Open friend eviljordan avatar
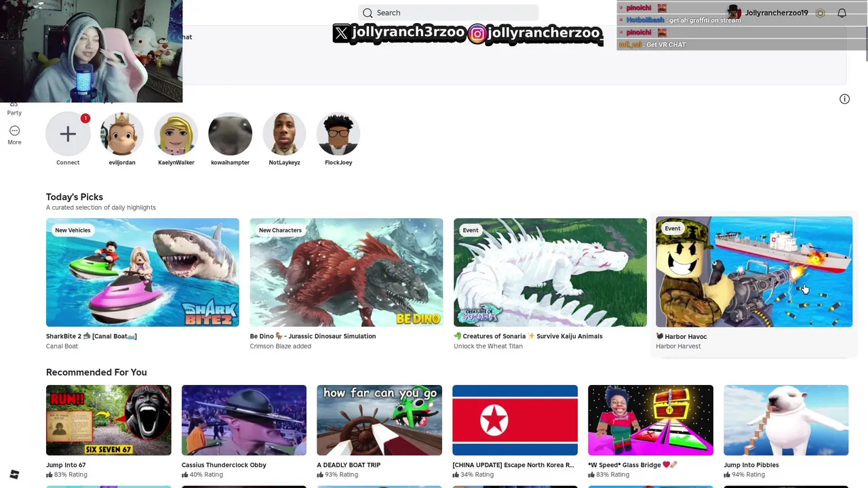Image resolution: width=868 pixels, height=488 pixels. 122,134
